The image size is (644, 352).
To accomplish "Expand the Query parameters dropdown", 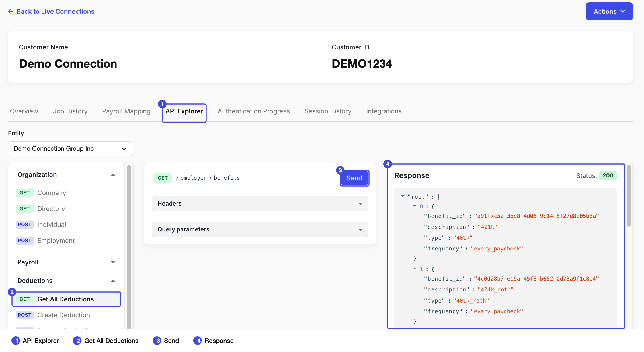I will (x=260, y=229).
